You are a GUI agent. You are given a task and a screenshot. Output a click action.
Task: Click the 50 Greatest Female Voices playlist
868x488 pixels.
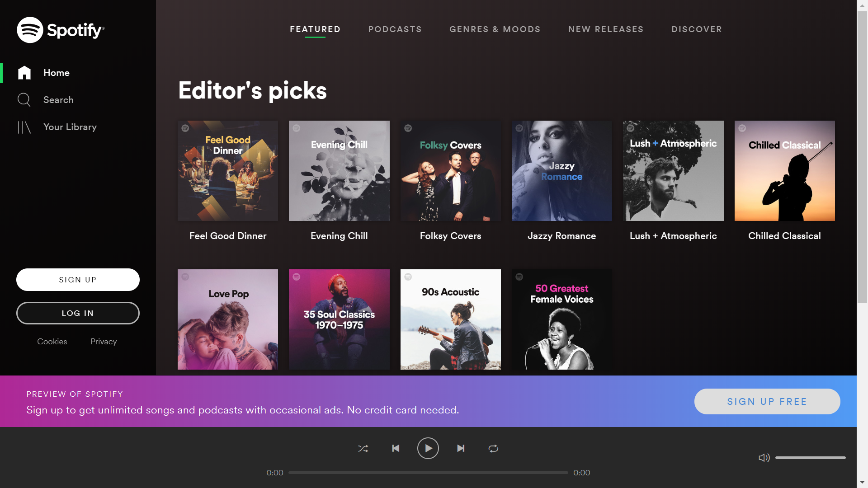(x=561, y=319)
